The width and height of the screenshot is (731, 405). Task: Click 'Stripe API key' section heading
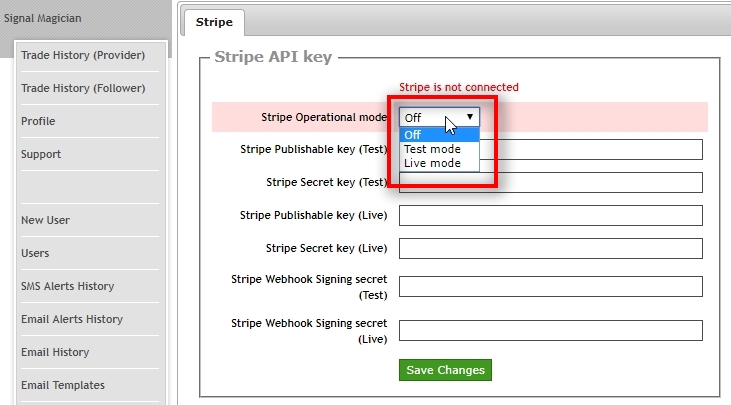273,57
